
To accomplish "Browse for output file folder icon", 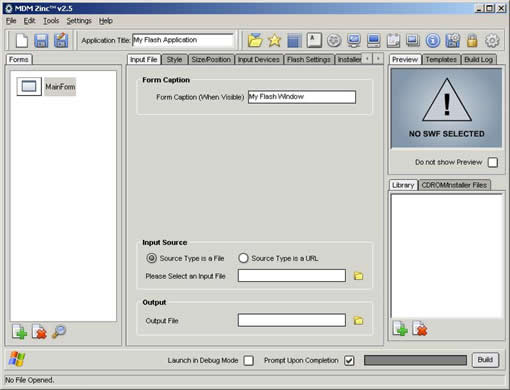I will [358, 321].
